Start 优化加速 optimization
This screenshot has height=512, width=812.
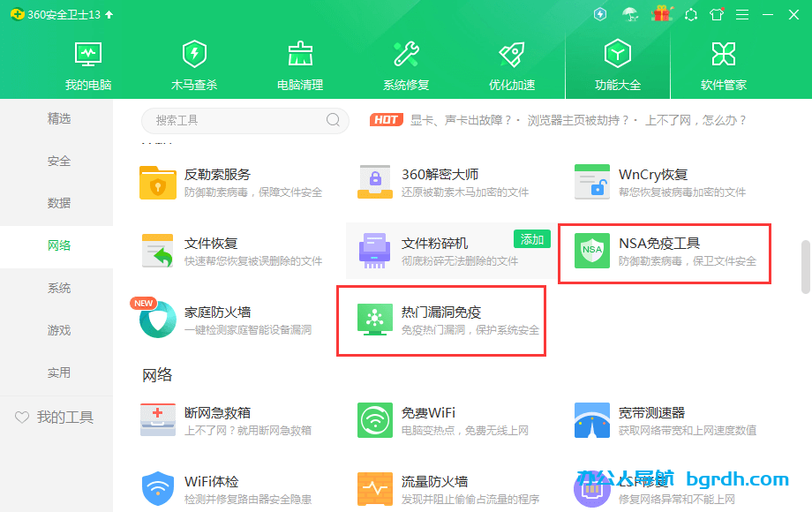[511, 64]
